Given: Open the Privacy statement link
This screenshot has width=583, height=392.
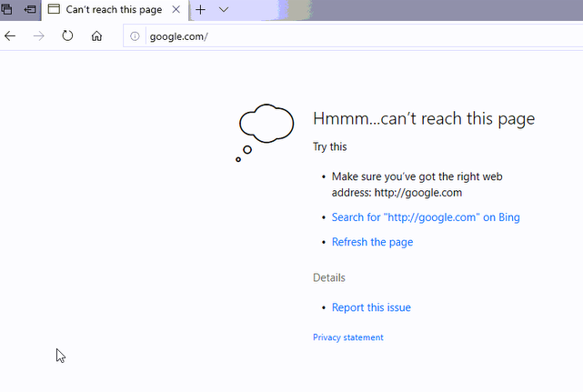Looking at the screenshot, I should tap(348, 337).
